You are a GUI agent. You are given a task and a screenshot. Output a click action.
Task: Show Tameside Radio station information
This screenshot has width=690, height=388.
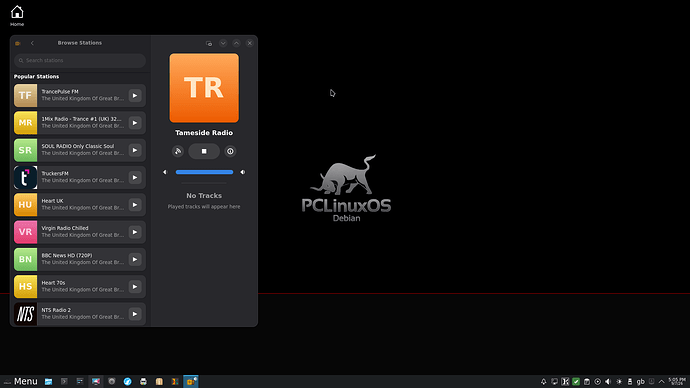(x=230, y=151)
